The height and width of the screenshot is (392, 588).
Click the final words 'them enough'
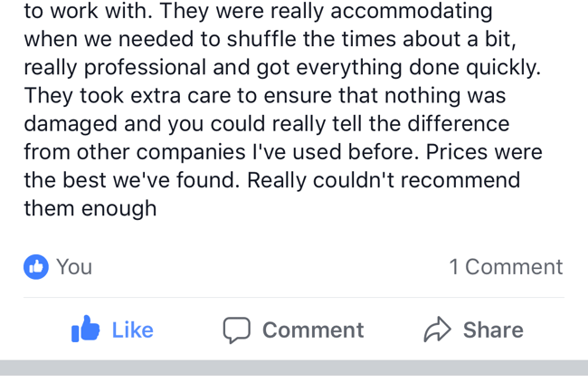click(x=90, y=208)
